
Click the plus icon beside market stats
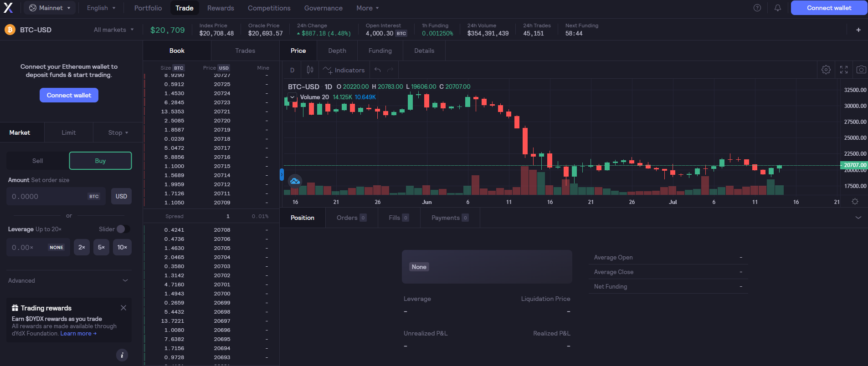[x=858, y=30]
